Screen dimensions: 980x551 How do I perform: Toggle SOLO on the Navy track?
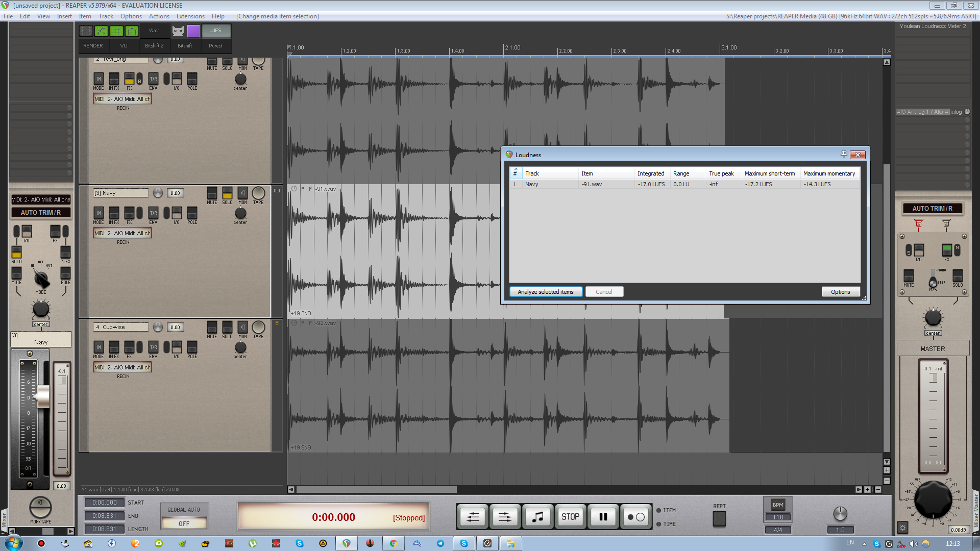(227, 194)
